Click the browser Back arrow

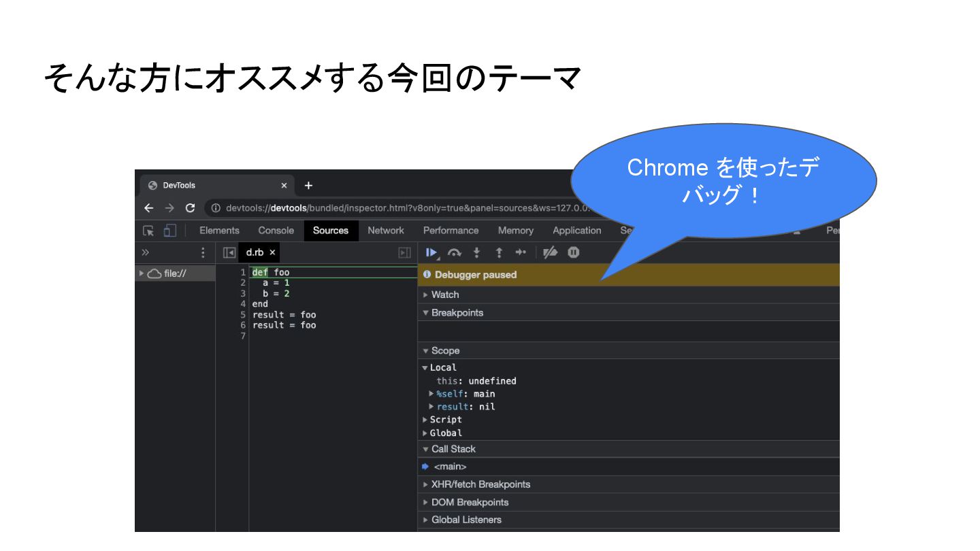click(148, 208)
